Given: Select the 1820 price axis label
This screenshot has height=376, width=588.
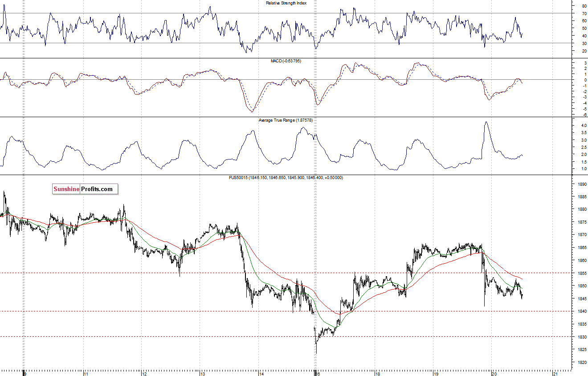Looking at the screenshot, I should pos(581,362).
